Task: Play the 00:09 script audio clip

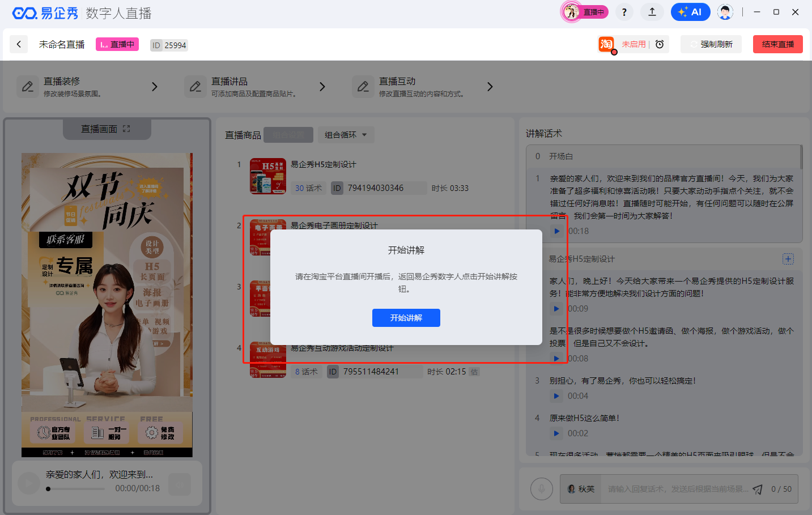Action: (556, 309)
